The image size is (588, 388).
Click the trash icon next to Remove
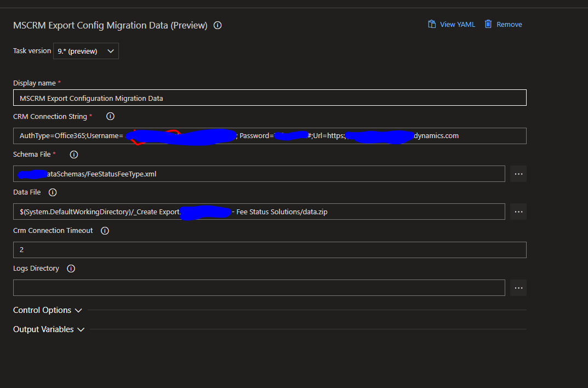coord(487,24)
